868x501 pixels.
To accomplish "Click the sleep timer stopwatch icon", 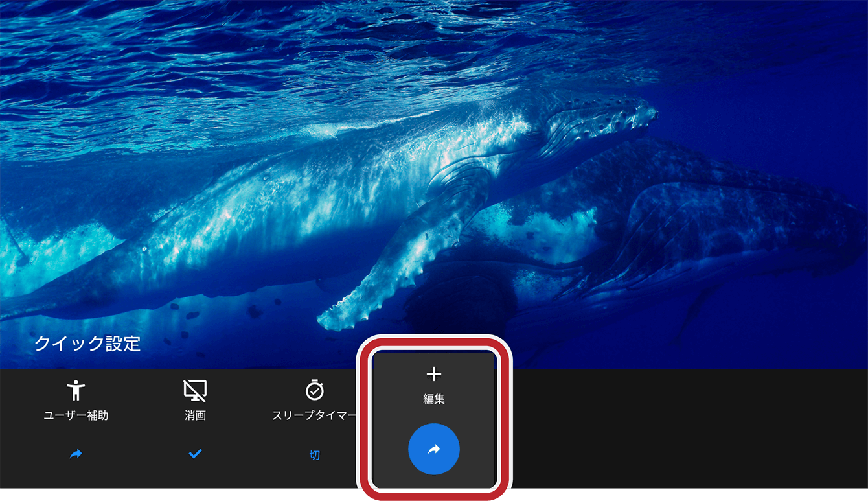I will tap(314, 390).
